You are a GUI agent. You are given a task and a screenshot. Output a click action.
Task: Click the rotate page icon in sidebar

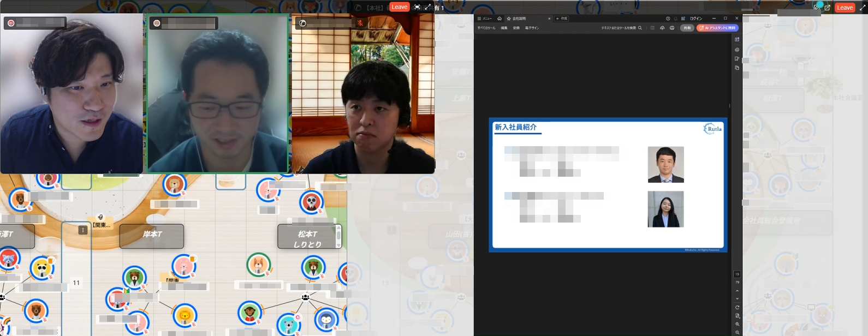pyautogui.click(x=737, y=307)
